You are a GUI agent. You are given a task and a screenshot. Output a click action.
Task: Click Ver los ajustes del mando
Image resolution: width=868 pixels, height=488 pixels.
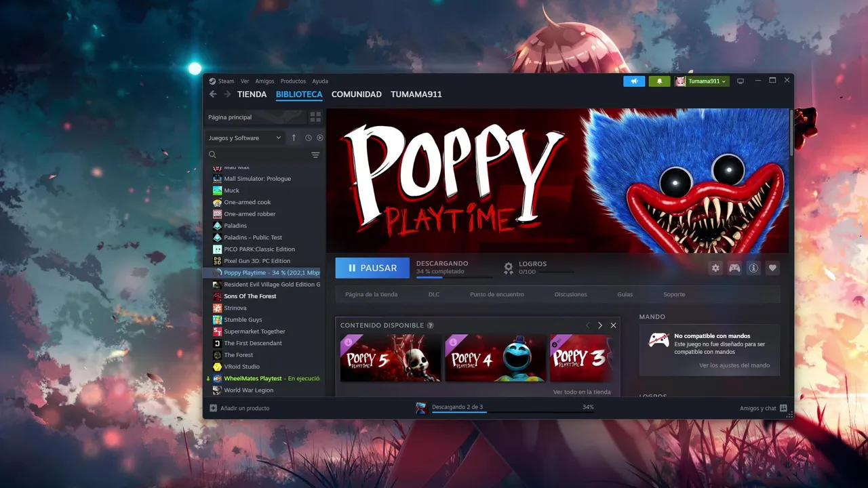pyautogui.click(x=734, y=365)
